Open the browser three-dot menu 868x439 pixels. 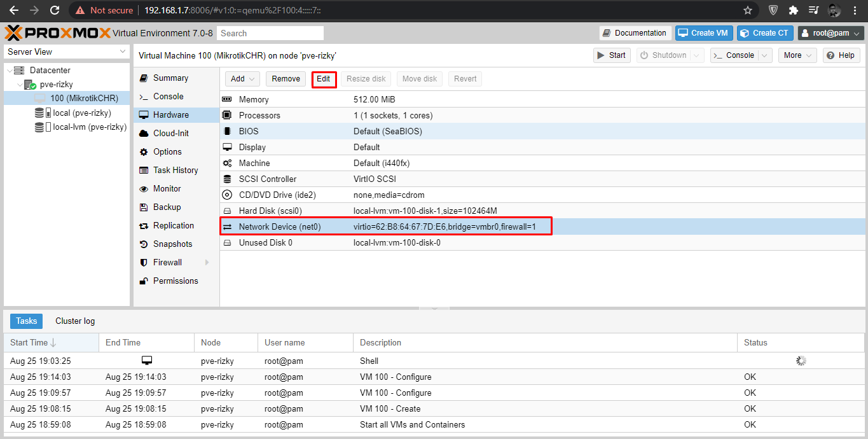(x=855, y=10)
